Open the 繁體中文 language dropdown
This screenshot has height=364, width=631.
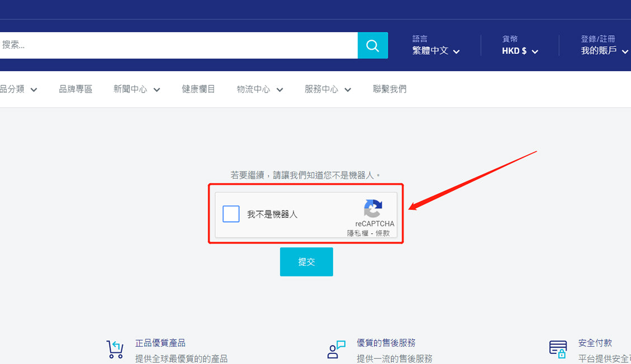pyautogui.click(x=436, y=51)
